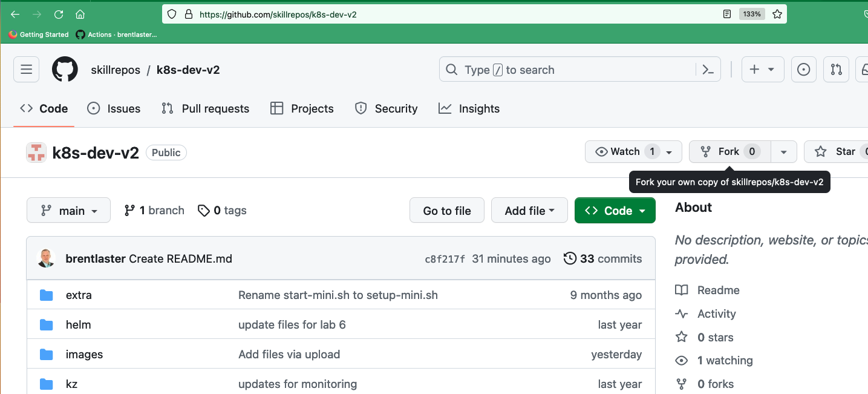
Task: Click the padlock site security icon
Action: click(x=188, y=14)
